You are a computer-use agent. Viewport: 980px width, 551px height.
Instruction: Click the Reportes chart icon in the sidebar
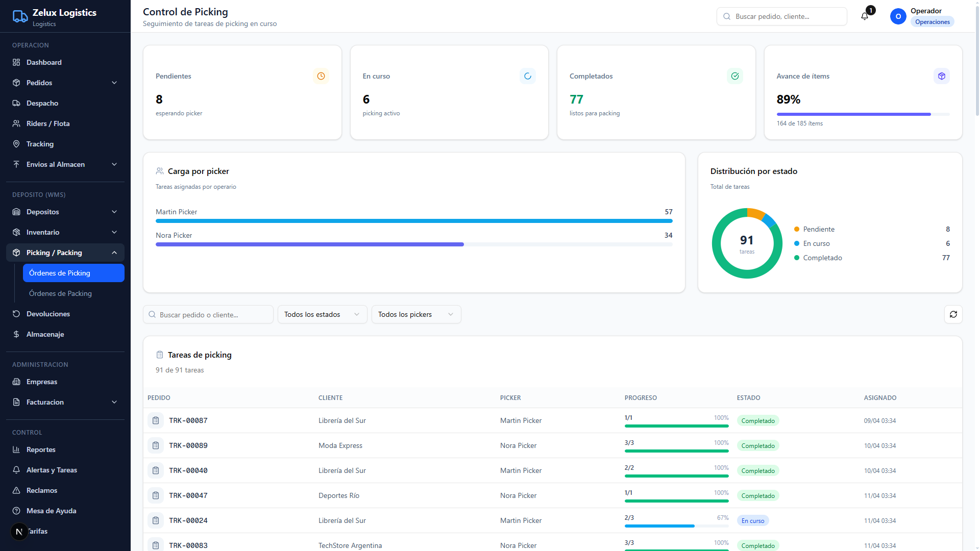click(16, 449)
